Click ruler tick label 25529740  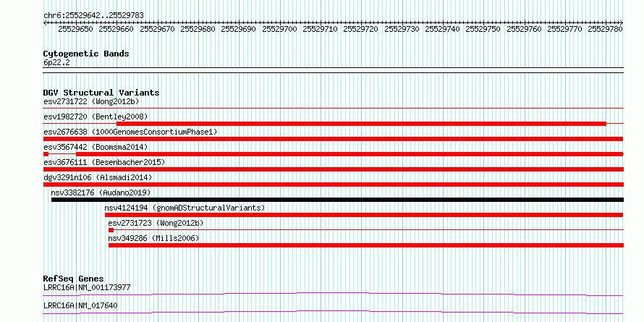tap(442, 29)
